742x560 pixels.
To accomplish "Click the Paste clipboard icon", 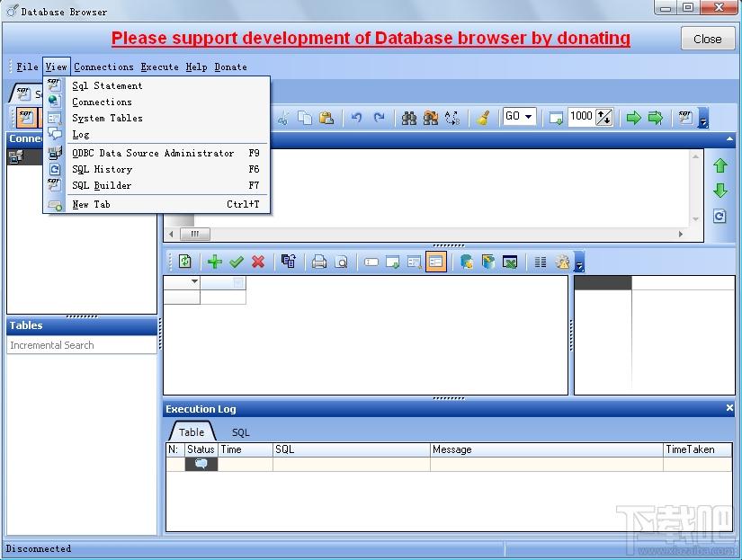I will [x=326, y=118].
